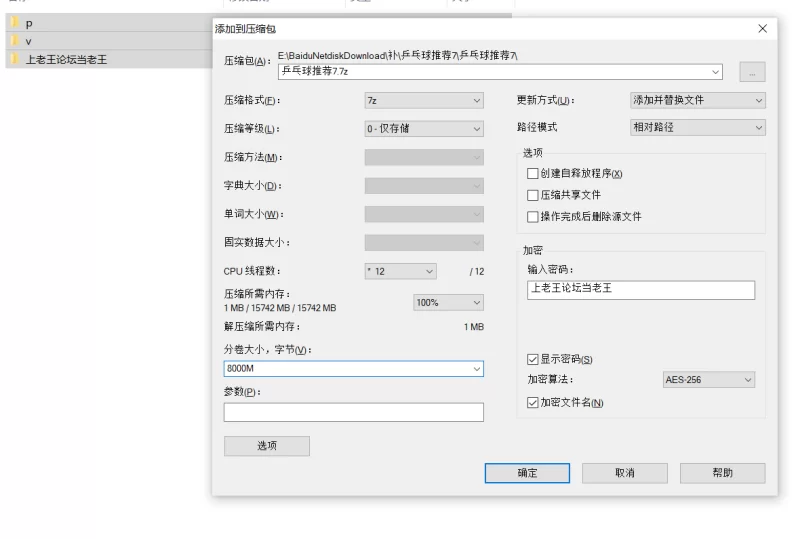Open the 更新方式 添加并替换文件 dropdown

[x=697, y=100]
